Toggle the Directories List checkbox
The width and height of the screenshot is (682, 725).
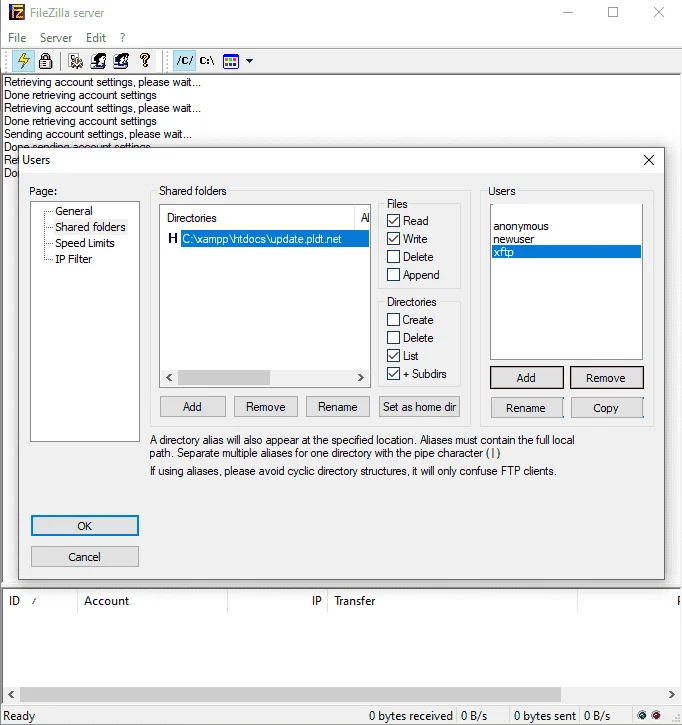tap(393, 356)
